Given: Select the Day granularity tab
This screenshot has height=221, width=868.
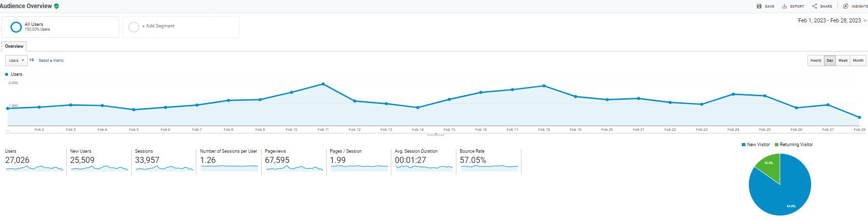Looking at the screenshot, I should click(830, 61).
